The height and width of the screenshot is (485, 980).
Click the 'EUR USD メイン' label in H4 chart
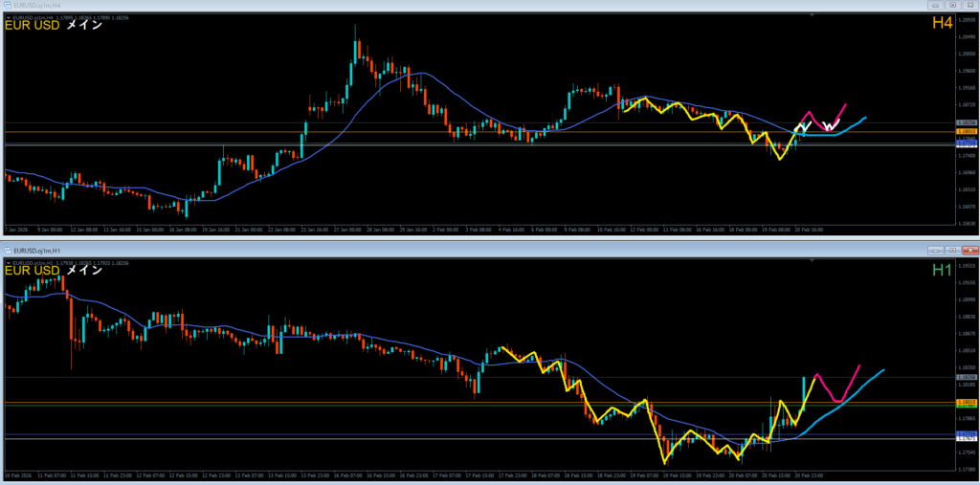coord(54,26)
